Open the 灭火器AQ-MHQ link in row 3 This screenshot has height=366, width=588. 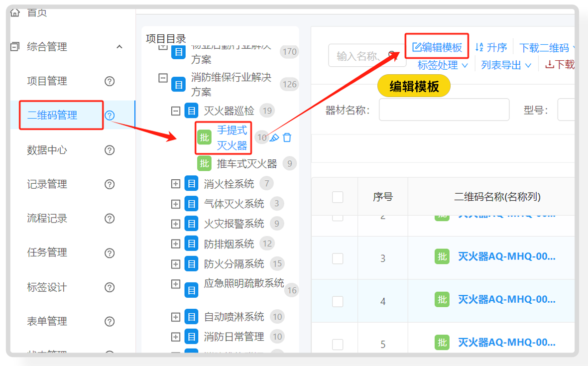point(507,257)
